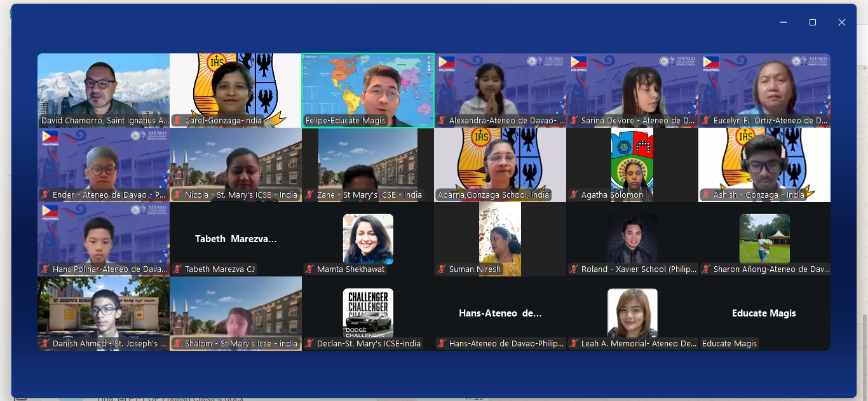Maximize the meeting window
The image size is (868, 401).
813,22
